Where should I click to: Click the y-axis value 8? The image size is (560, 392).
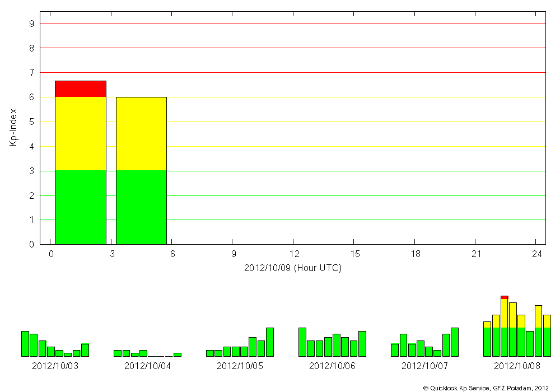click(32, 48)
